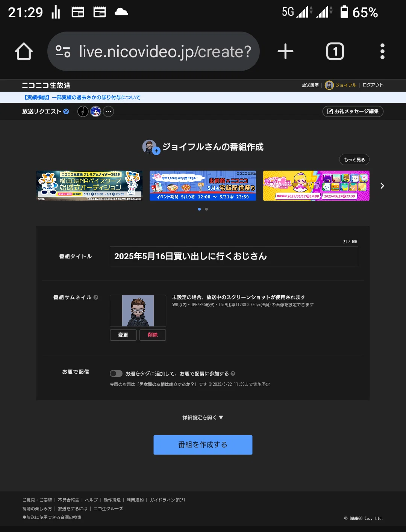Screen dimensions: 406x532
Task: Open 放送履歴 broadcast history
Action: click(310, 85)
